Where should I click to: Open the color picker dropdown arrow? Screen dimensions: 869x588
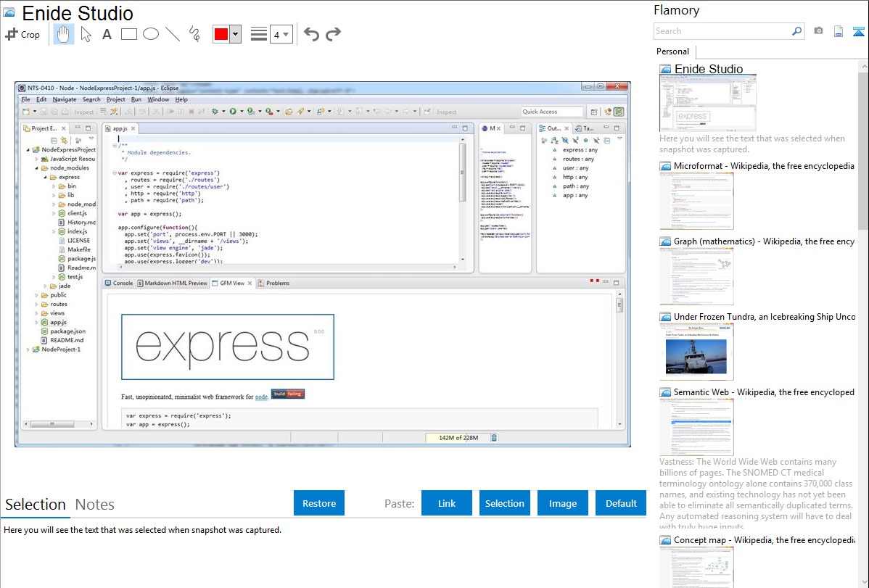tap(235, 34)
